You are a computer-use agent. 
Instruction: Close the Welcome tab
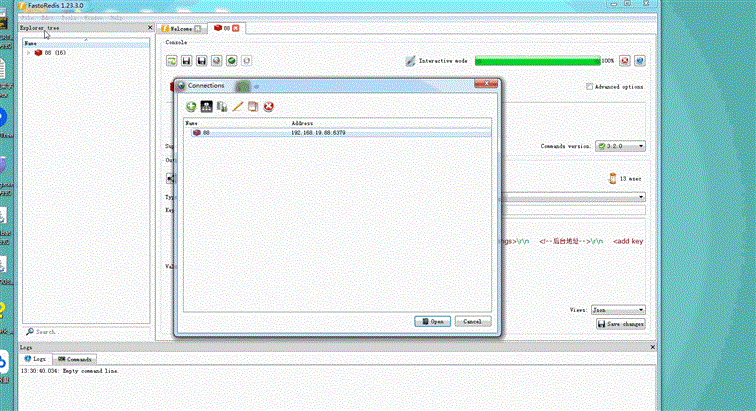click(x=197, y=29)
